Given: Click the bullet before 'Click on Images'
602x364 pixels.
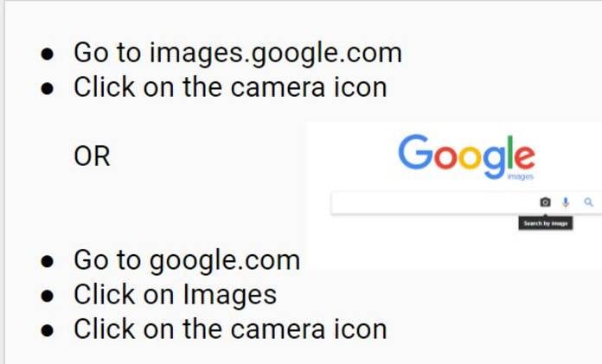Looking at the screenshot, I should click(48, 296).
